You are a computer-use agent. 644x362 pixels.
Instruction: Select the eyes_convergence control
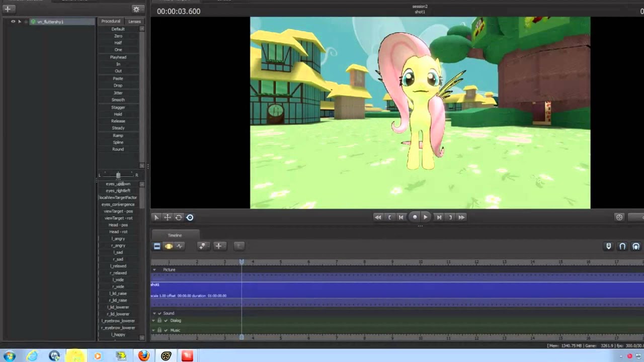[x=118, y=205]
